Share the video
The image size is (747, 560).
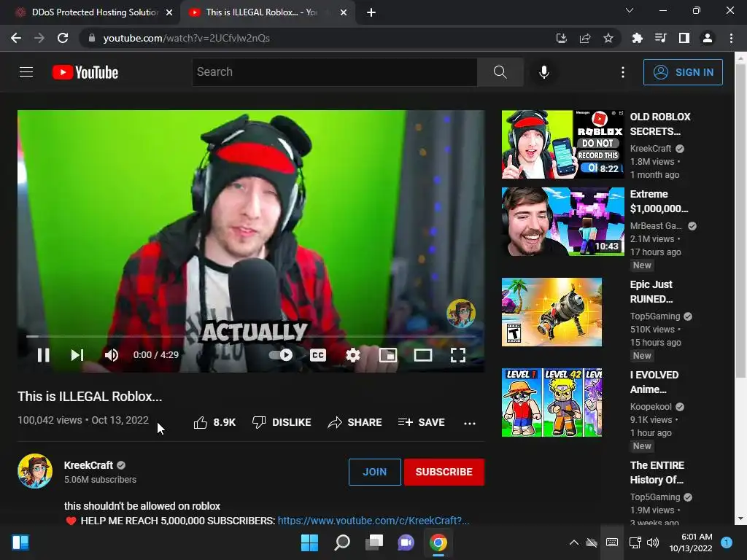(x=355, y=422)
